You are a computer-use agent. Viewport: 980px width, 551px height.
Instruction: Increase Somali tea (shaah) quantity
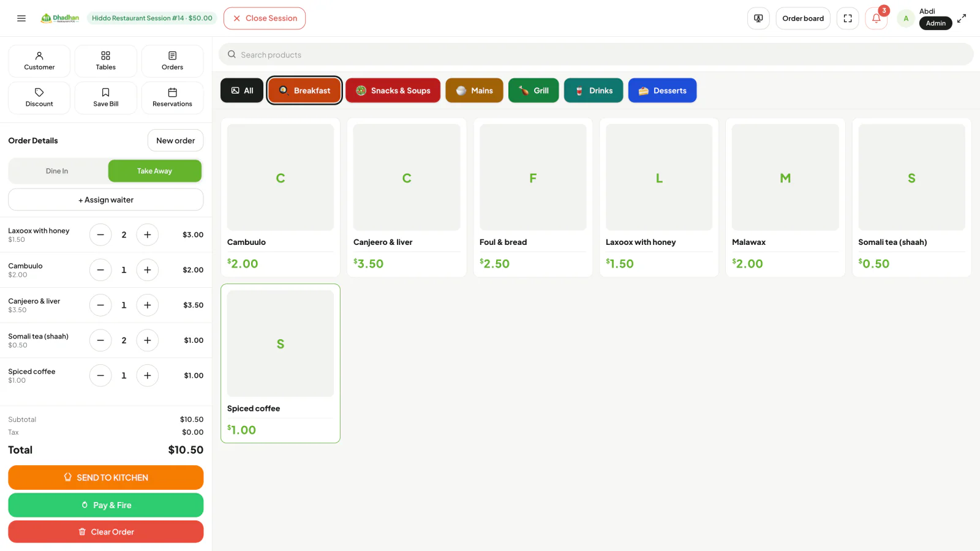click(148, 340)
